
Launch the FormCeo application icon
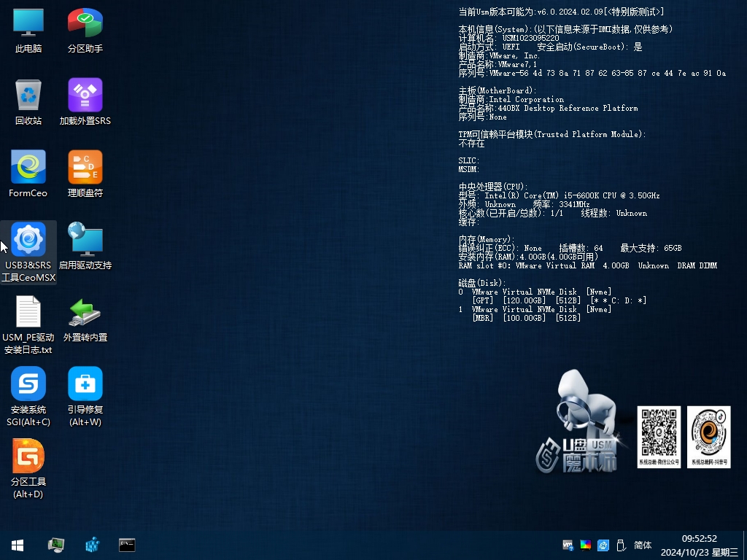coord(28,174)
